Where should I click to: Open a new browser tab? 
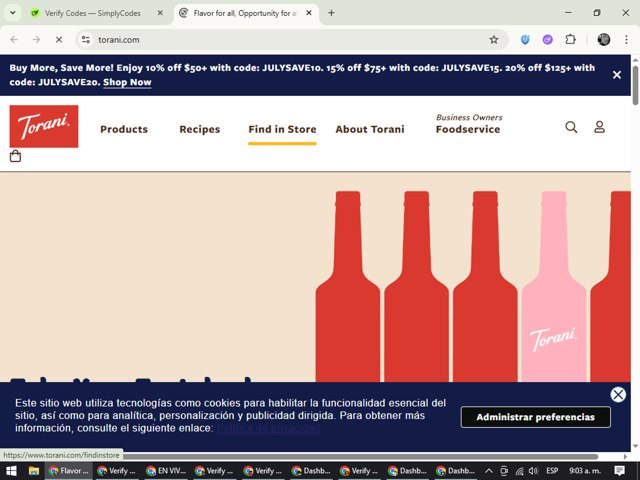tap(331, 13)
